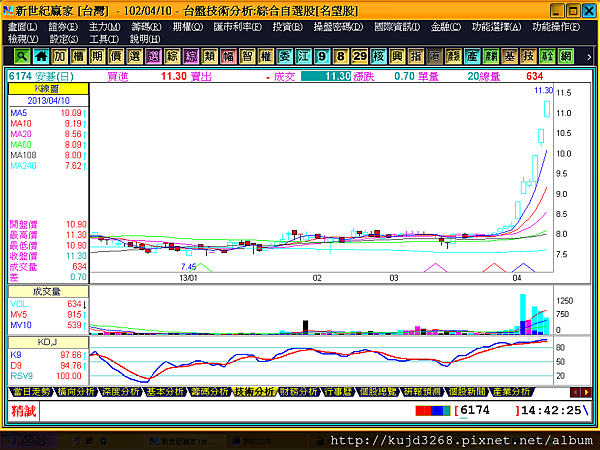
Task: Click the dark 港 toolbar icon
Action: tap(434, 57)
